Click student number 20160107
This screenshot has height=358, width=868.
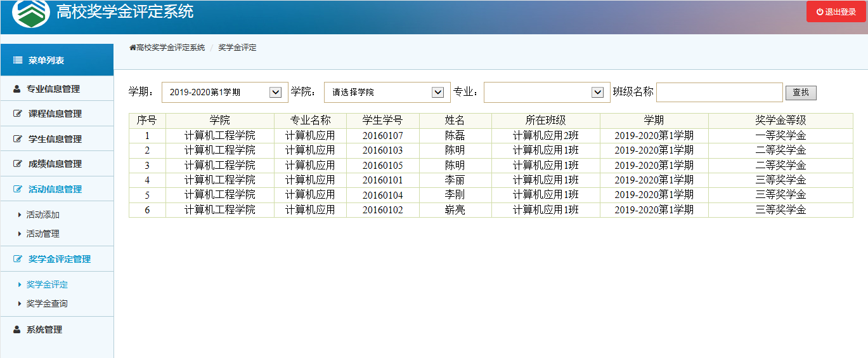pos(383,136)
